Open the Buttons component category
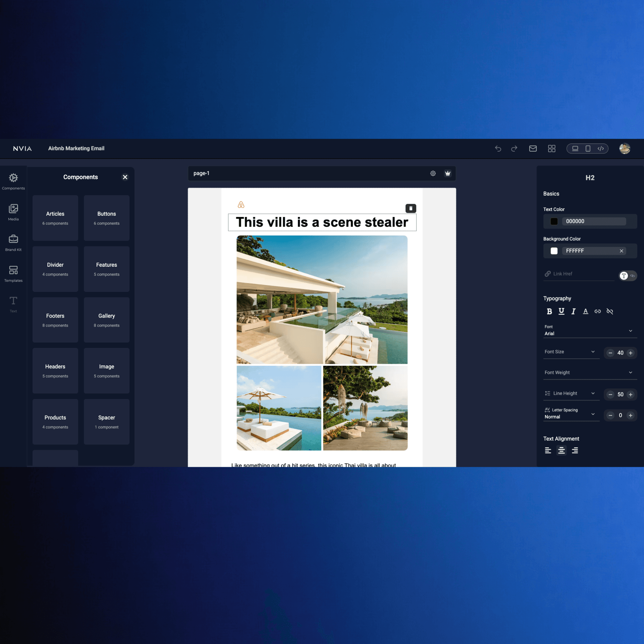 point(106,218)
